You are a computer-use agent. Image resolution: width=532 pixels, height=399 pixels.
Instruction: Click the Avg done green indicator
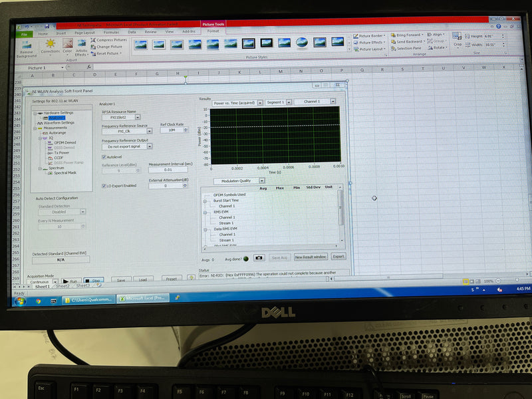pyautogui.click(x=246, y=259)
